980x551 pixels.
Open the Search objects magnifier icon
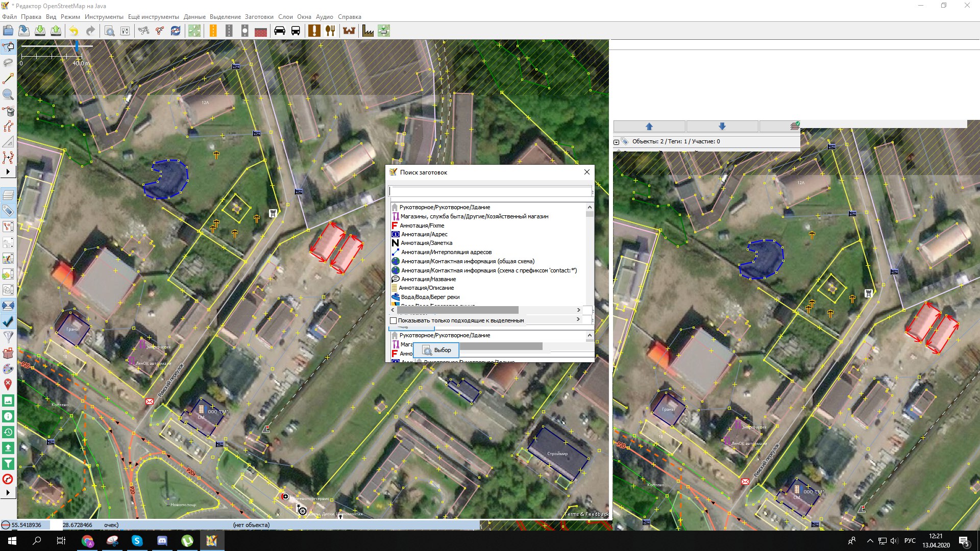pos(109,31)
